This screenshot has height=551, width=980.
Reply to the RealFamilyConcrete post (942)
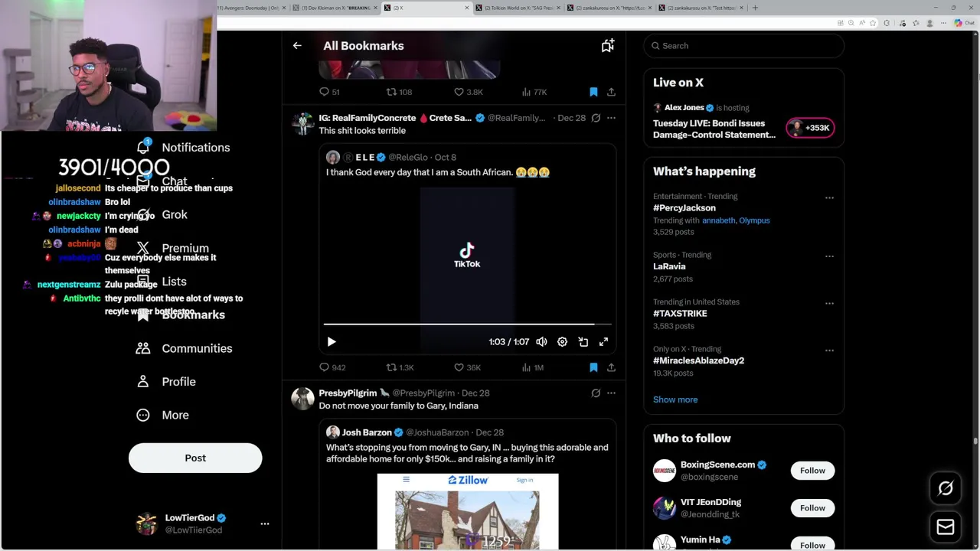(332, 367)
